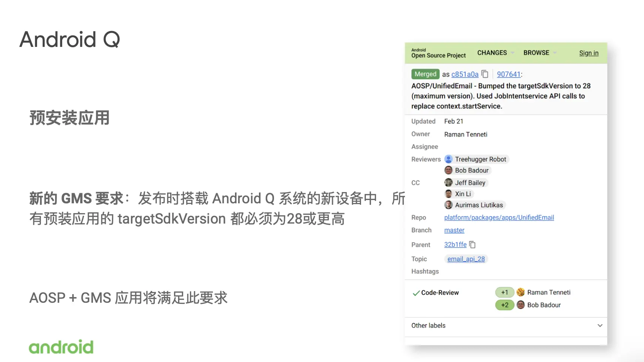Click CC name Aurimas Liutikas

(479, 205)
